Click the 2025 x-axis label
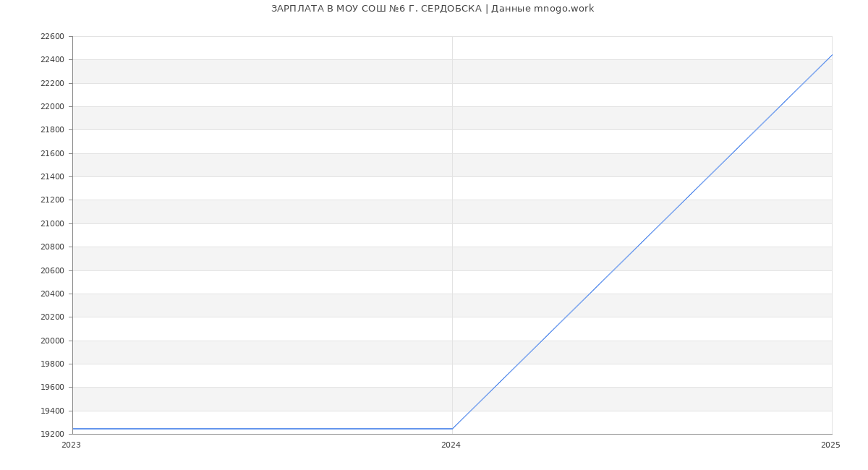Image resolution: width=868 pixels, height=470 pixels. tap(830, 445)
